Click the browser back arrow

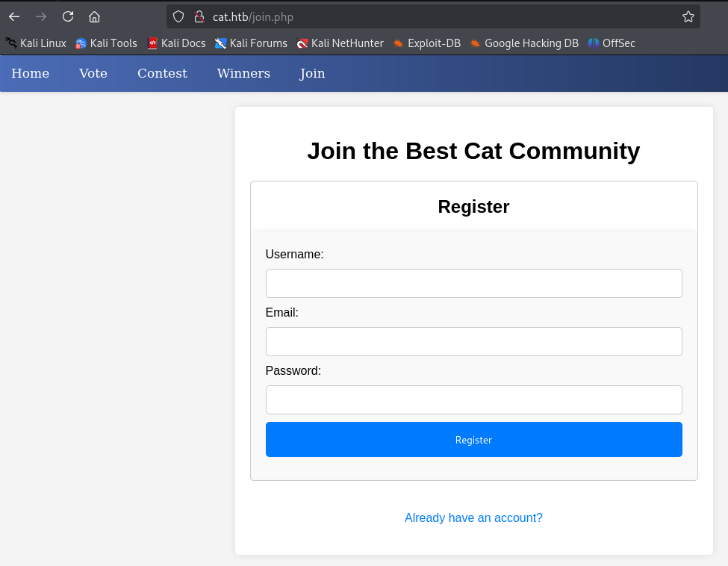click(14, 16)
